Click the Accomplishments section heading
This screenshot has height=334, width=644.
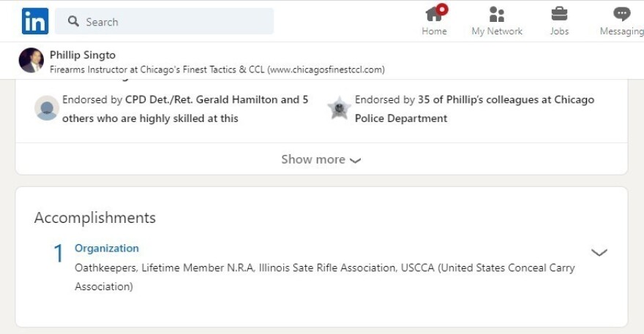95,218
